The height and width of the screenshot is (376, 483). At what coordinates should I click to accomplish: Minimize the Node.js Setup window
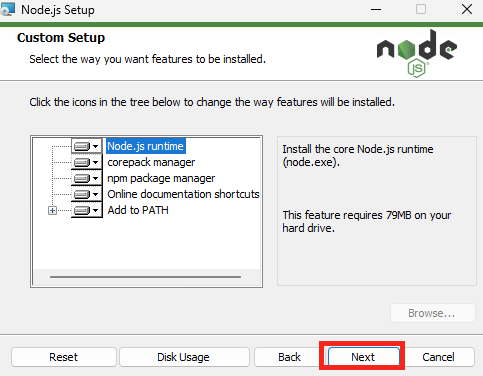click(x=376, y=9)
